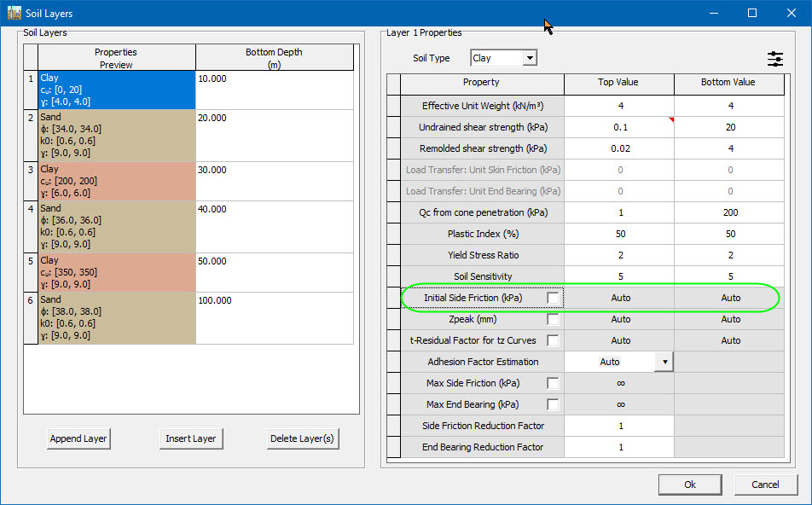Click the Max Side Friction infinity value cell

click(619, 383)
